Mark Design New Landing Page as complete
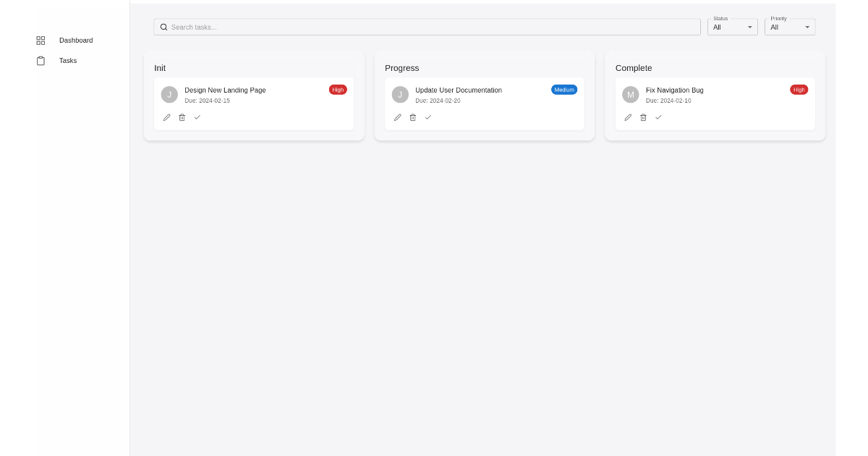 click(197, 117)
